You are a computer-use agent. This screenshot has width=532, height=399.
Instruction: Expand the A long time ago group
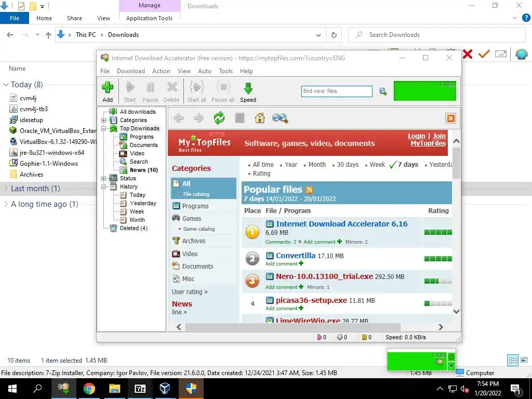click(x=5, y=204)
